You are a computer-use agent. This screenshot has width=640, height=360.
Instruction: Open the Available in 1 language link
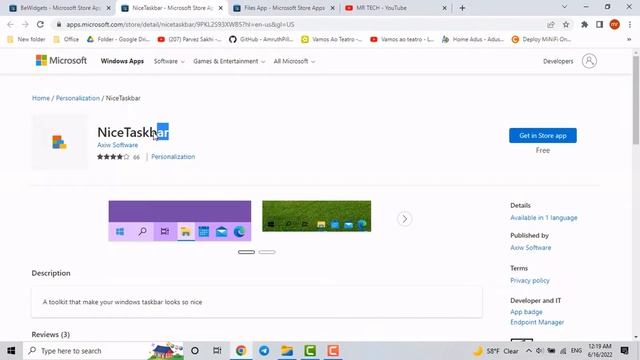pos(544,218)
